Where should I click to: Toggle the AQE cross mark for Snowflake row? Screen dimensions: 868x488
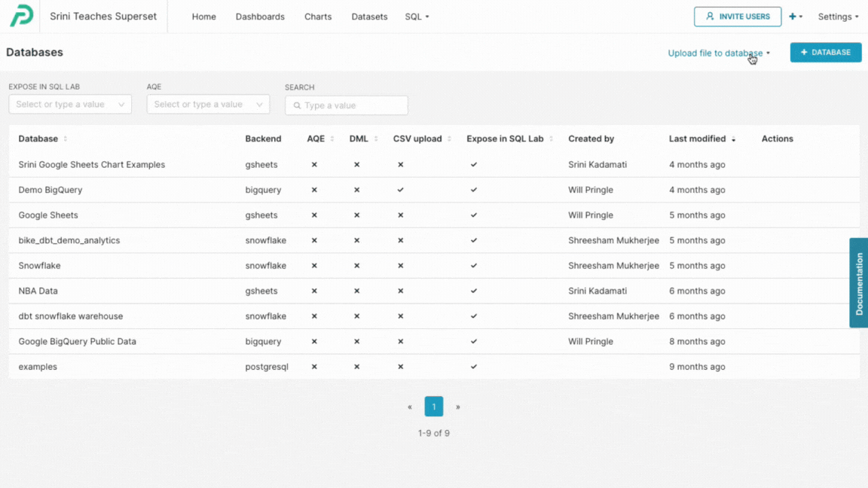pyautogui.click(x=313, y=266)
